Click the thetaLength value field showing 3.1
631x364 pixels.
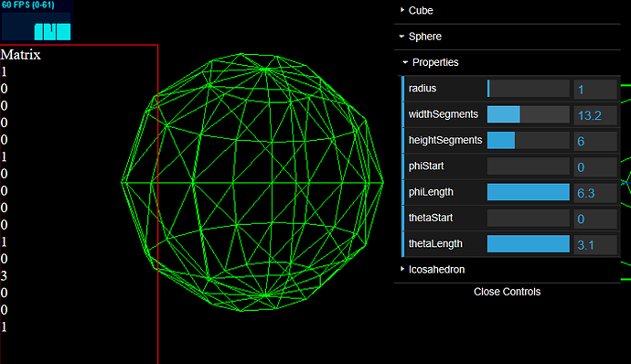[x=595, y=244]
